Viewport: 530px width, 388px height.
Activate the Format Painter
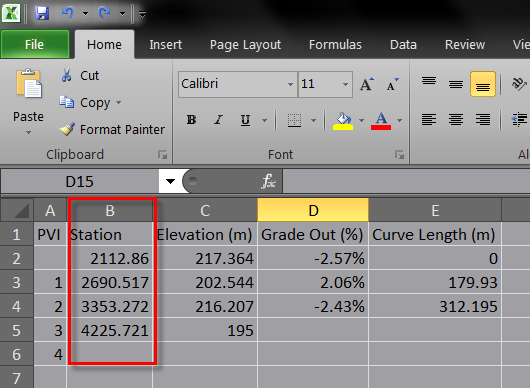tap(112, 129)
